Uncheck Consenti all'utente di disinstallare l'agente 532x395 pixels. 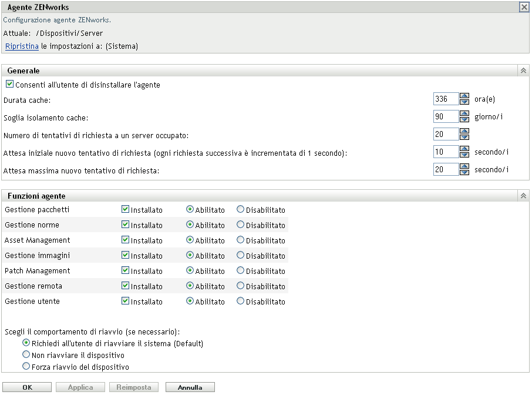click(9, 84)
